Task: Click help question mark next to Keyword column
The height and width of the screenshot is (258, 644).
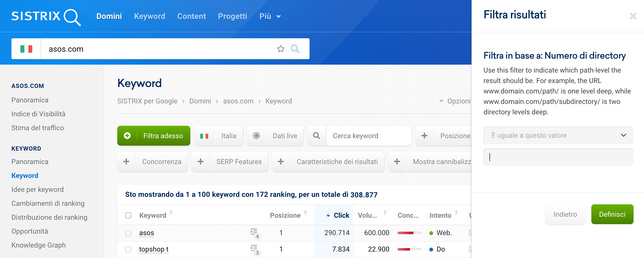Action: click(x=171, y=213)
